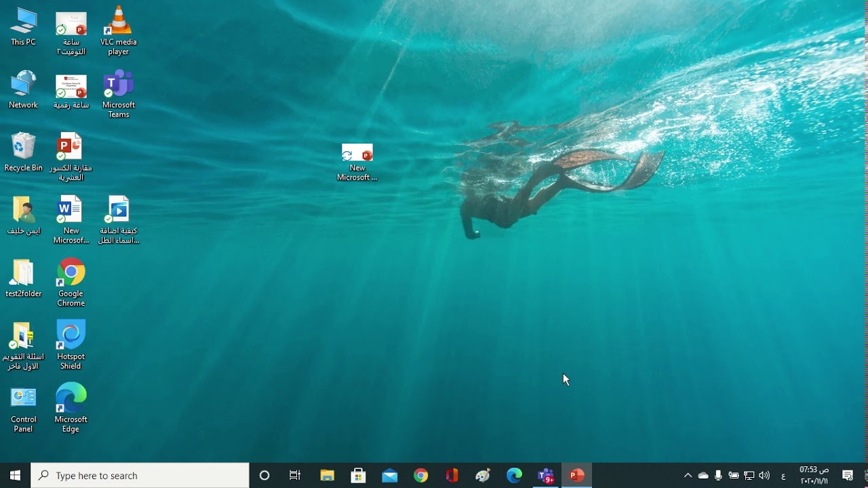Launch Chrome from the taskbar

[420, 475]
